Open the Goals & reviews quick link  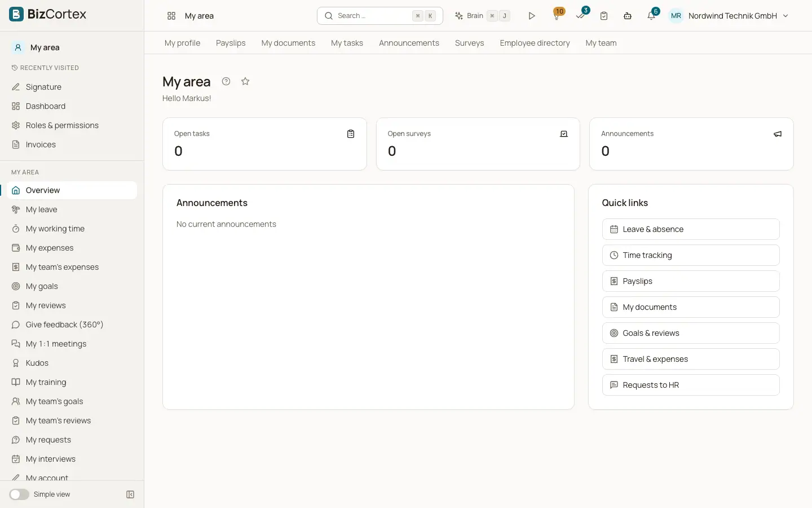click(691, 333)
